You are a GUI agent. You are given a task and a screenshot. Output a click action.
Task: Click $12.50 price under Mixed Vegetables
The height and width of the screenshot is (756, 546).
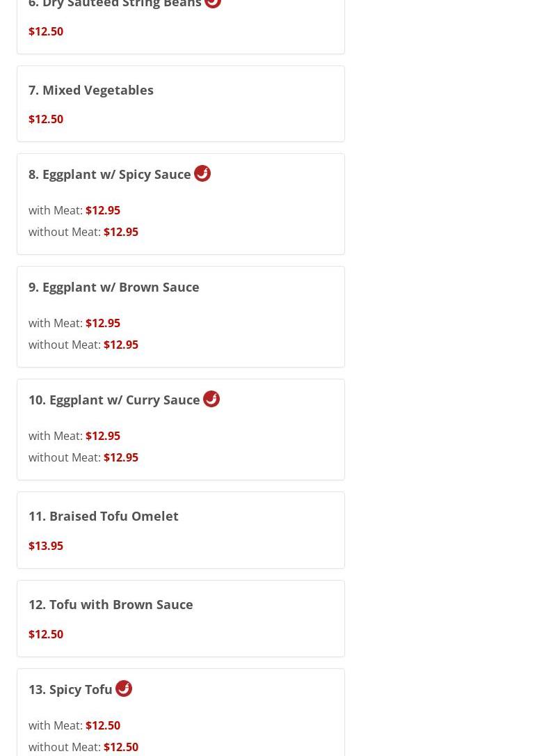(x=46, y=119)
